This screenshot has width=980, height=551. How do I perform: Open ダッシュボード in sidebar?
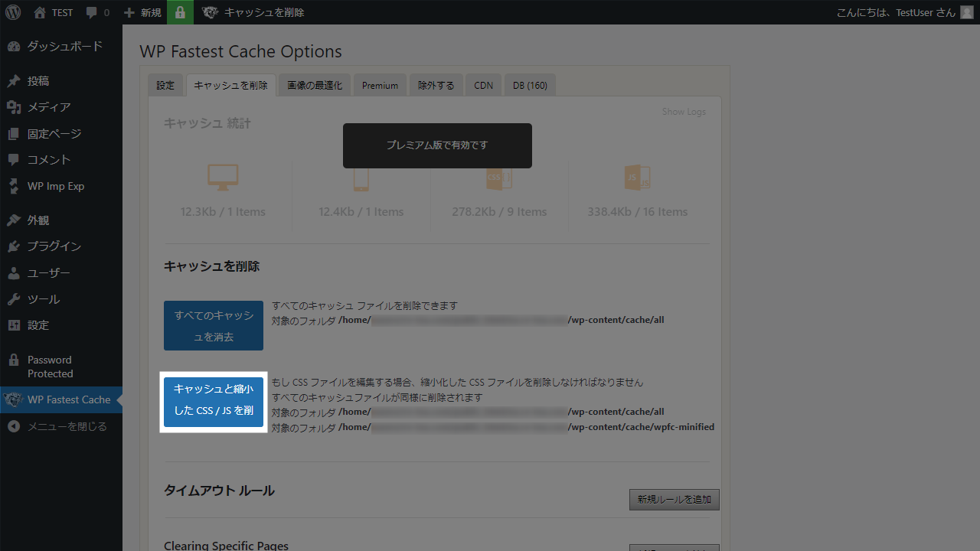[x=61, y=47]
